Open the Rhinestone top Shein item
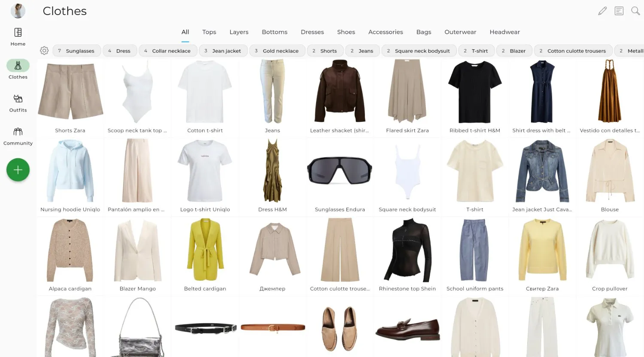 pyautogui.click(x=407, y=256)
